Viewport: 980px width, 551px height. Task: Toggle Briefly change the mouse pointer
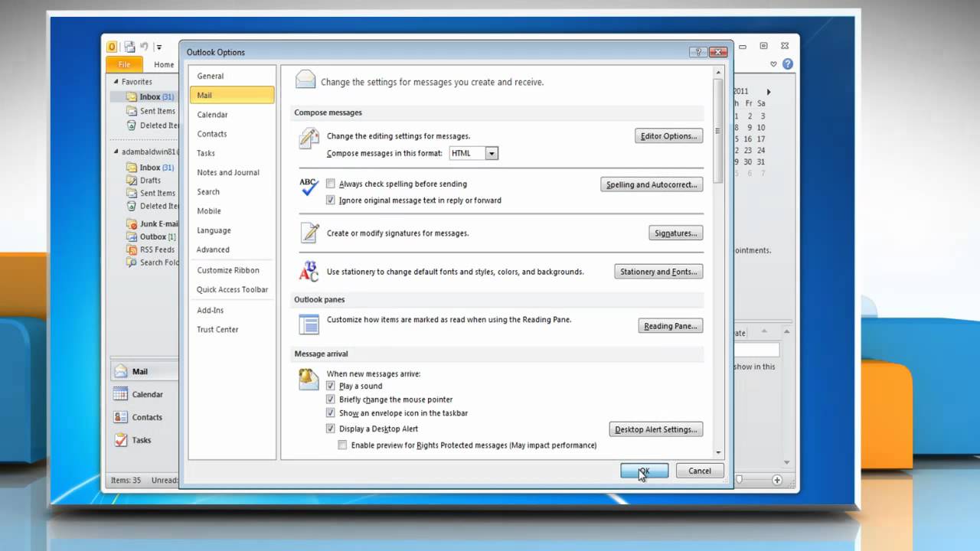[331, 399]
